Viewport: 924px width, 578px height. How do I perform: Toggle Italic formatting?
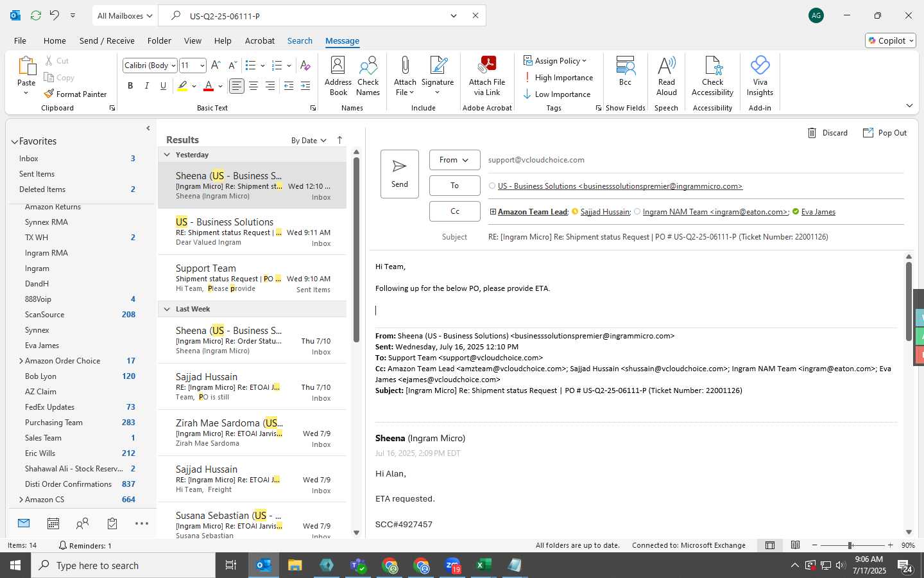[x=147, y=85]
